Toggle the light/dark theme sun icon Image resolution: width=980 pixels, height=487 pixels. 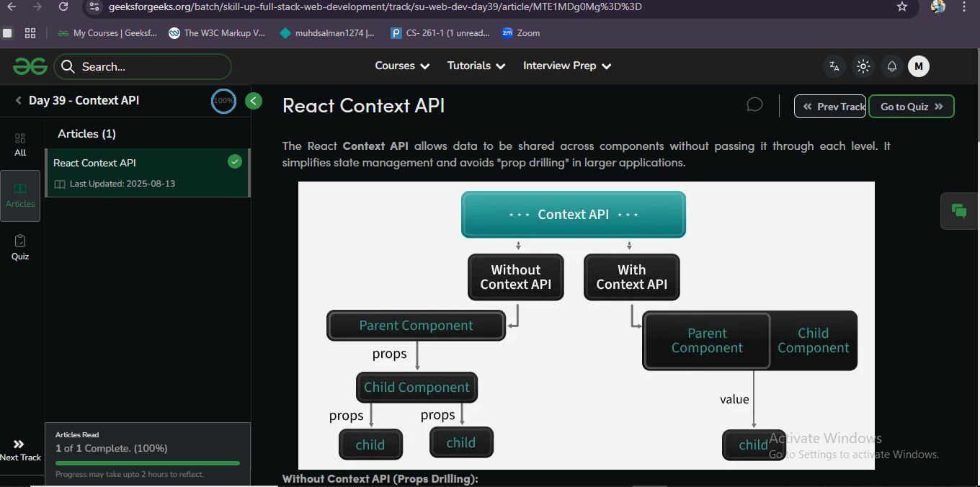point(863,66)
